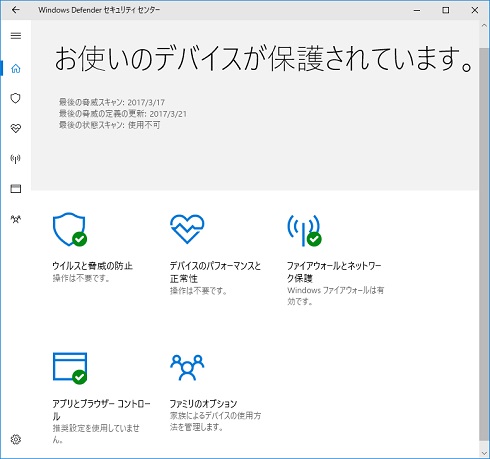Select the Home icon in sidebar
Viewport: 490px width, 459px height.
[x=16, y=68]
